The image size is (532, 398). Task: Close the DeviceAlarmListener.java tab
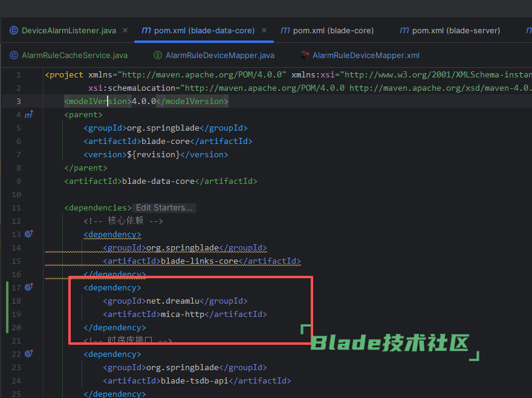(x=125, y=30)
